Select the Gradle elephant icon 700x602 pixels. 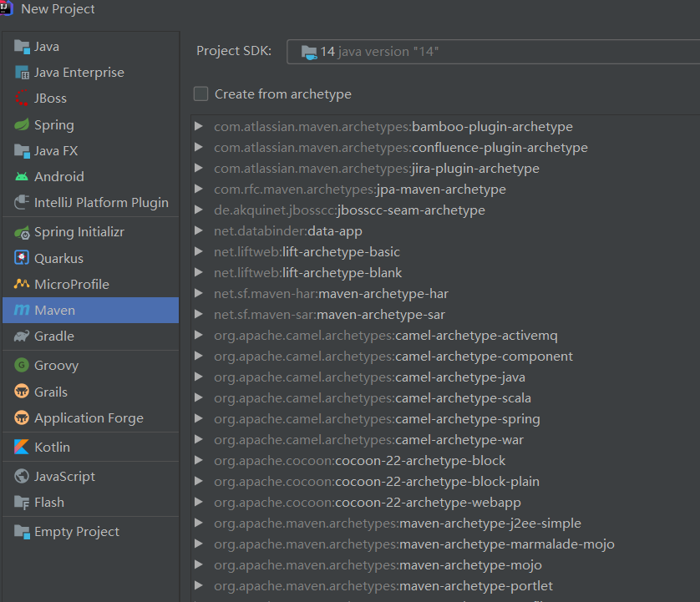pyautogui.click(x=22, y=336)
